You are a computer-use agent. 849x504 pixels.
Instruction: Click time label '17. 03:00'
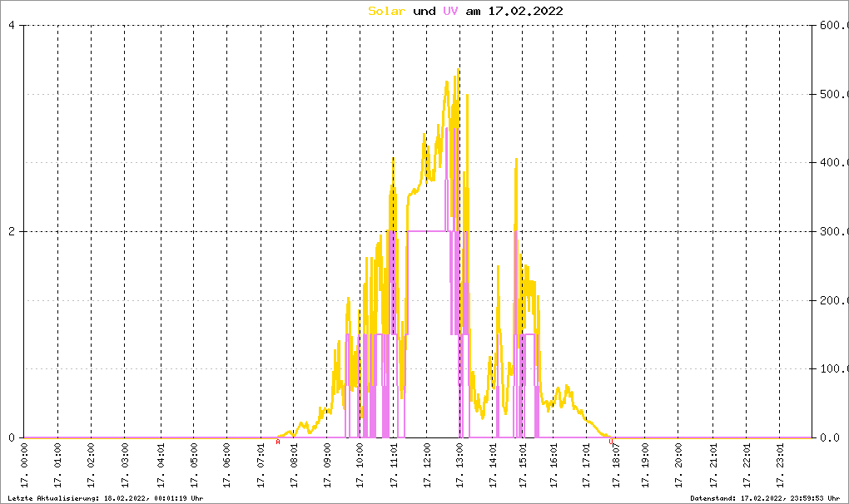tap(125, 466)
